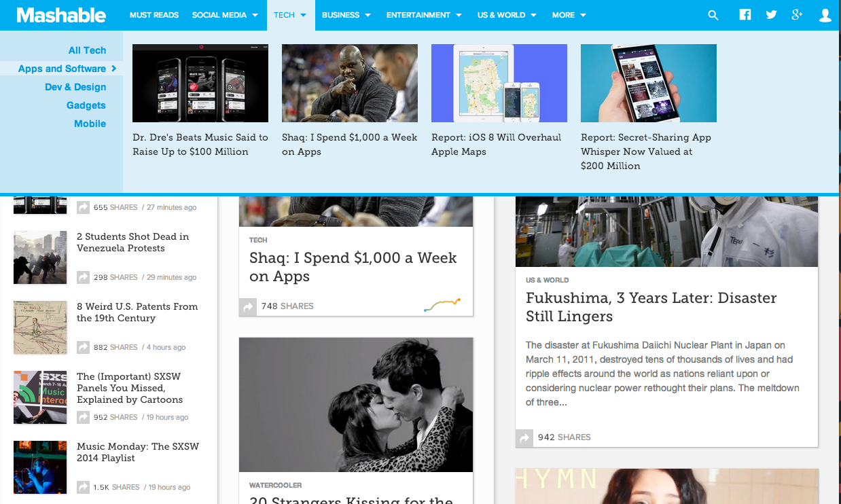Open Whisper app phone thumbnail
This screenshot has width=841, height=504.
point(649,83)
